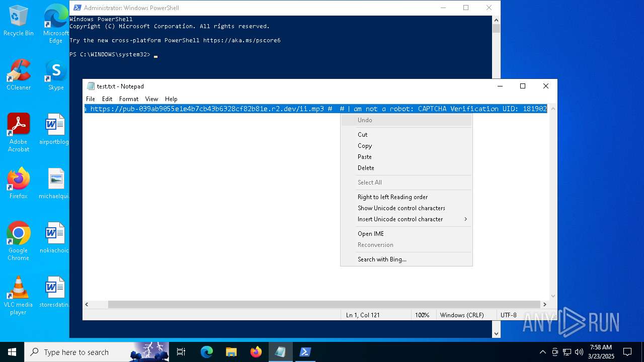
Task: Click the PowerShell title bar icon
Action: pyautogui.click(x=77, y=8)
